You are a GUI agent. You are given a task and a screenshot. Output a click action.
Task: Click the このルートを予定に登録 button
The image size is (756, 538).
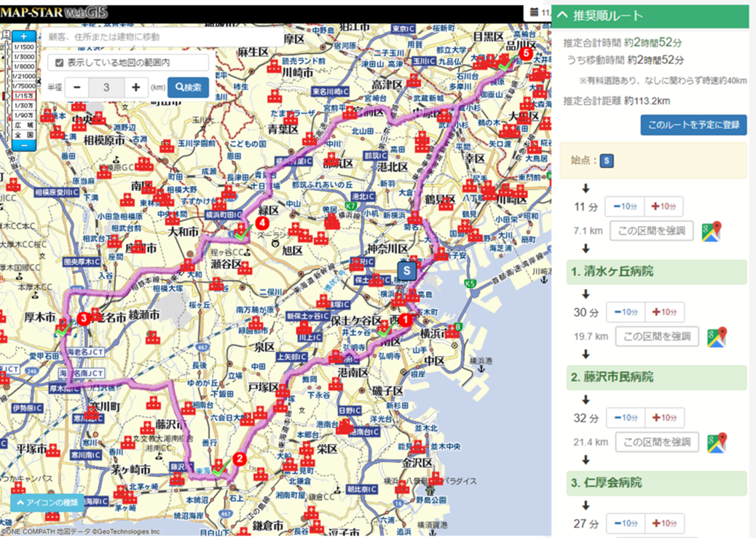pos(693,125)
